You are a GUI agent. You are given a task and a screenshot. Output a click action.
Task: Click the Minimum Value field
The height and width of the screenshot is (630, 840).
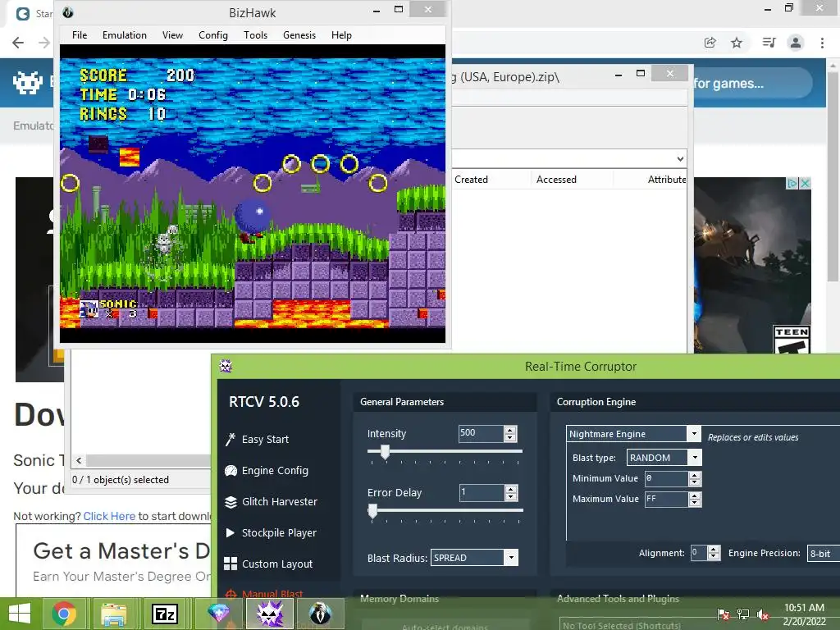(x=665, y=478)
